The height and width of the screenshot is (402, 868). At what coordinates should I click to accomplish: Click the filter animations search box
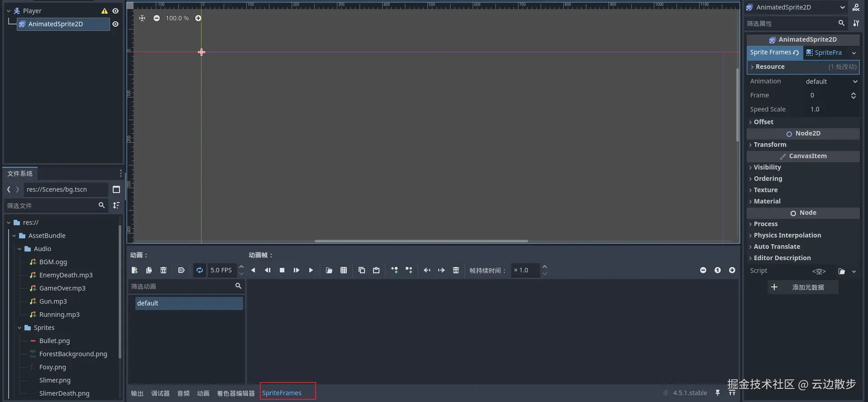click(x=187, y=286)
